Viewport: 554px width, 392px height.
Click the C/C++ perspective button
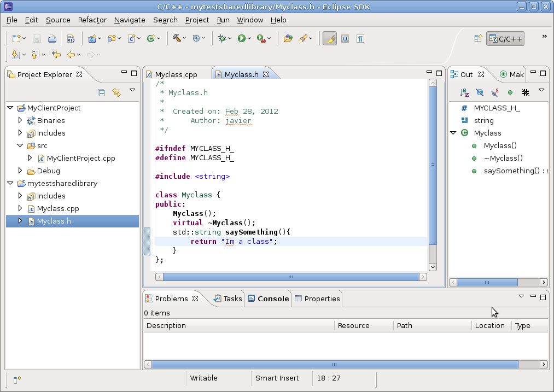(x=505, y=39)
